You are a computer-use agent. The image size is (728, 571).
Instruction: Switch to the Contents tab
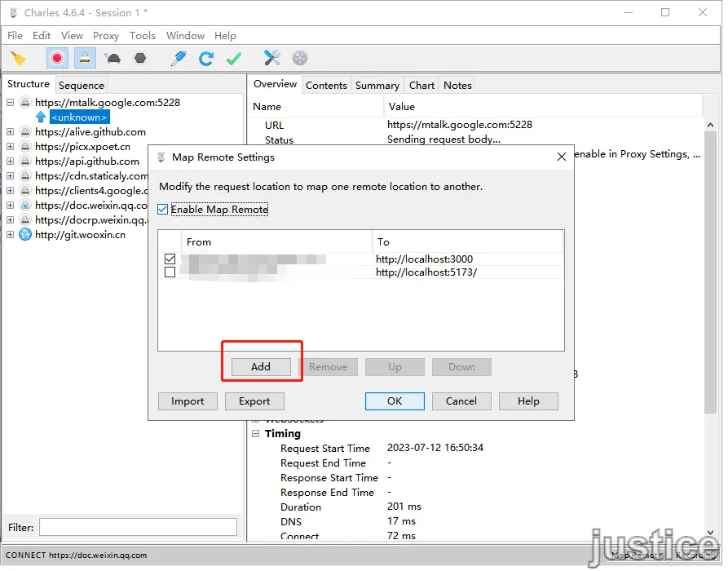tap(327, 86)
